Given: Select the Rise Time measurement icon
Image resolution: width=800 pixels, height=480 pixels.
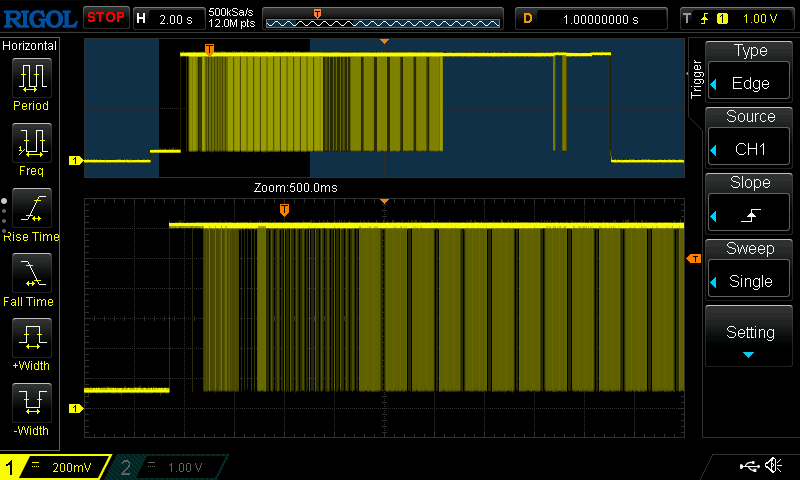Looking at the screenshot, I should 32,208.
